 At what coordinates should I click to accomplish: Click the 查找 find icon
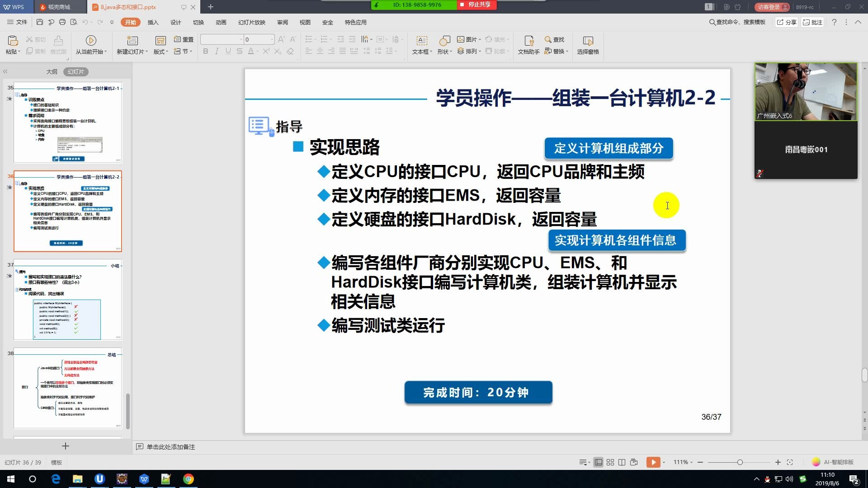click(x=547, y=39)
